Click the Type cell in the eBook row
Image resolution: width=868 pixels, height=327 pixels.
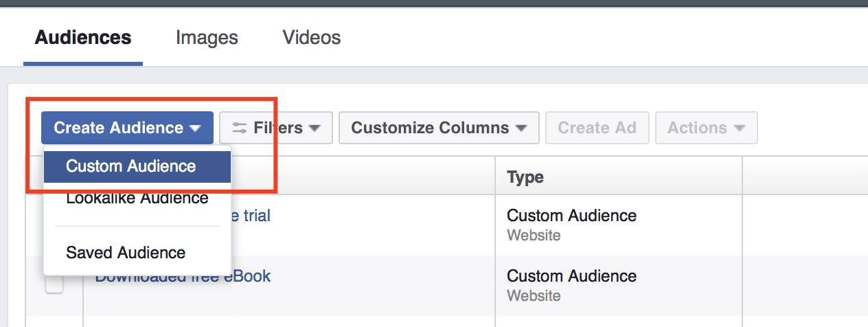tap(571, 276)
